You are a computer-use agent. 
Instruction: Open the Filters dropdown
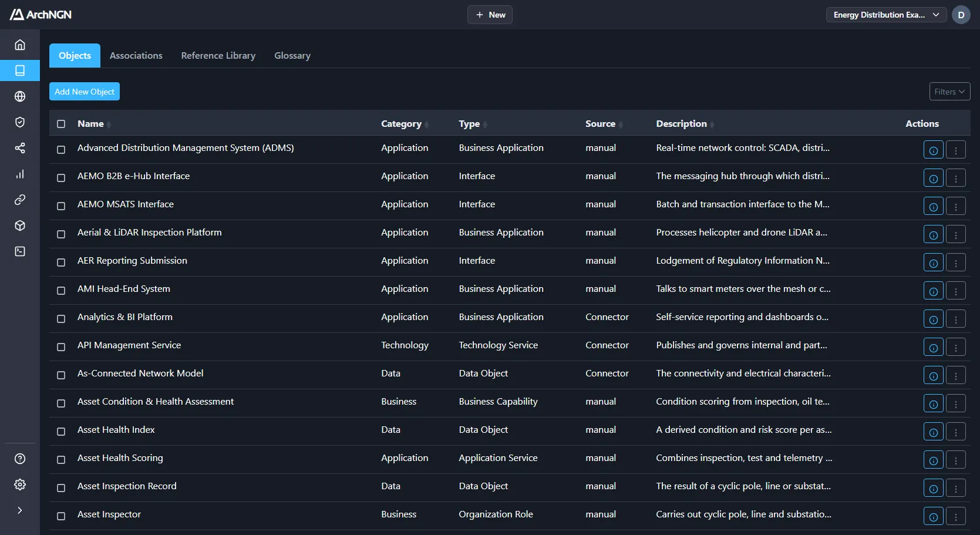pyautogui.click(x=949, y=92)
